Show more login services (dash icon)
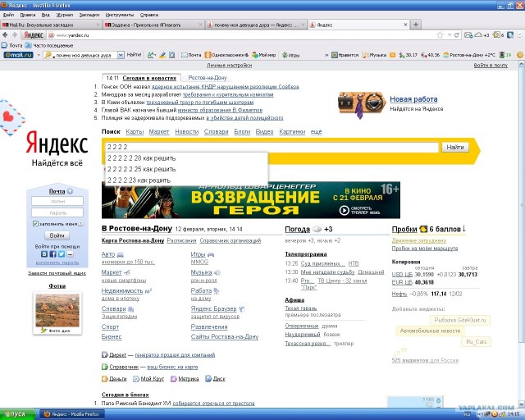Viewport: 525px width, 420px height. [70, 253]
